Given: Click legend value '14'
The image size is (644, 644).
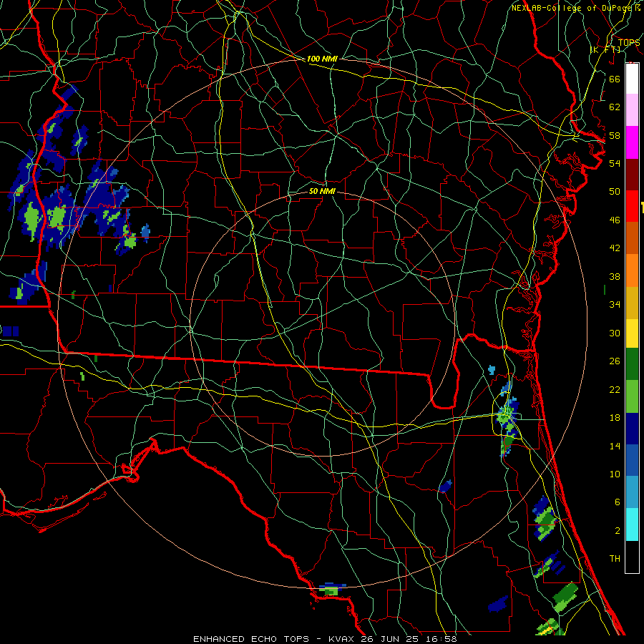Looking at the screenshot, I should [x=615, y=446].
